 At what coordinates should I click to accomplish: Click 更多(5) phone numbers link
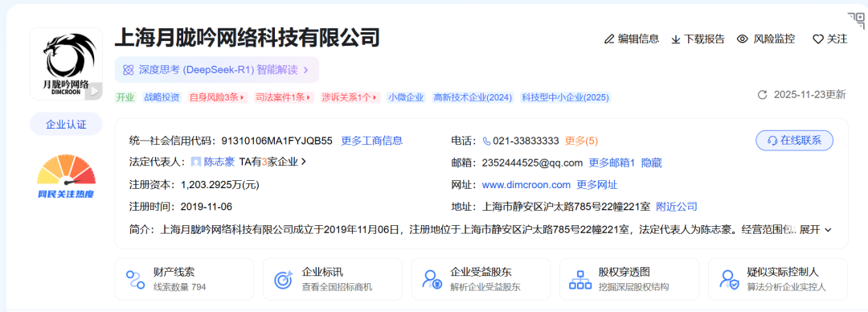[581, 141]
